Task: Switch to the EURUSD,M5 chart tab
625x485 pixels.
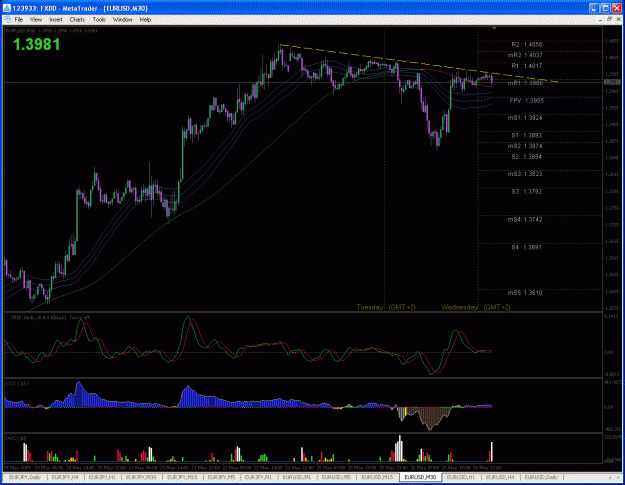Action: (x=336, y=477)
